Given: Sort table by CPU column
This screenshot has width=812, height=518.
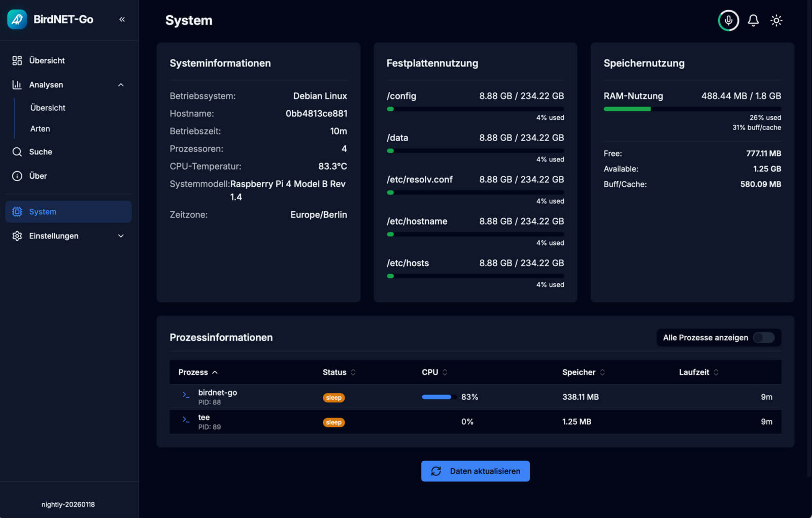Looking at the screenshot, I should coord(434,372).
